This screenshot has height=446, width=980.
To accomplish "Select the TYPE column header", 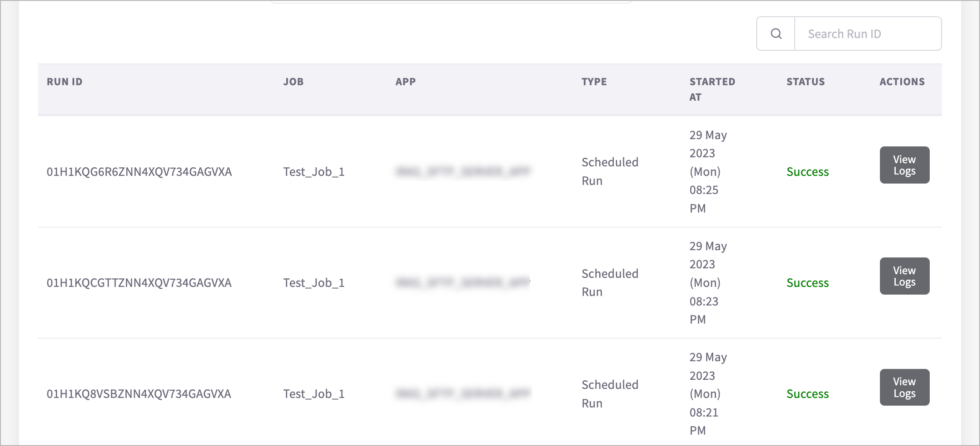I will coord(594,82).
